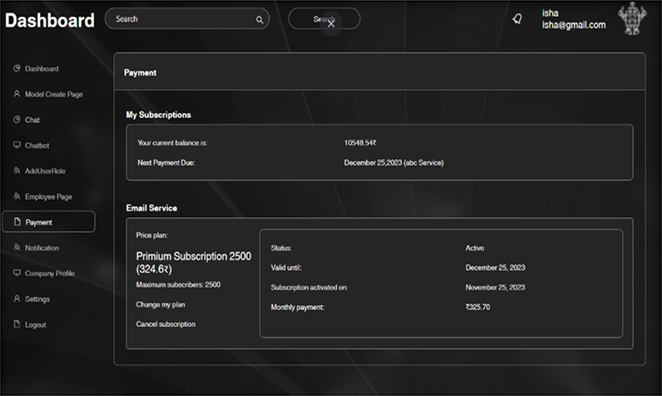Click the Price plan label
This screenshot has width=662, height=396.
coord(152,235)
